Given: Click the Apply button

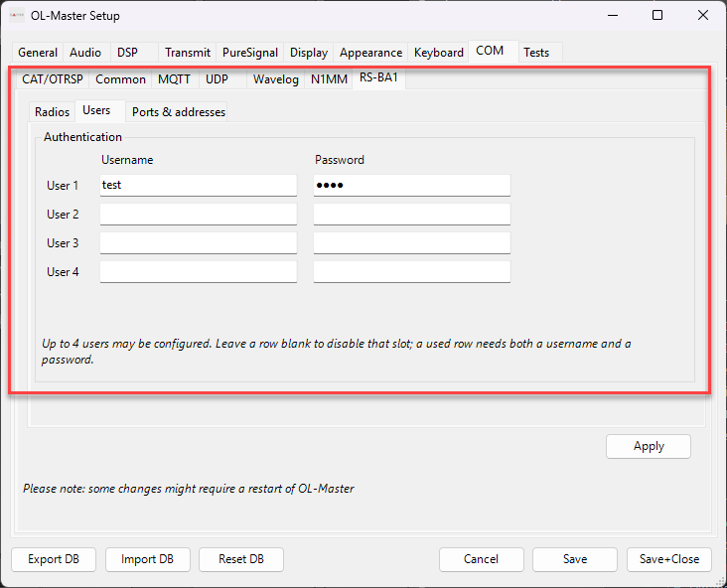Looking at the screenshot, I should [x=649, y=446].
